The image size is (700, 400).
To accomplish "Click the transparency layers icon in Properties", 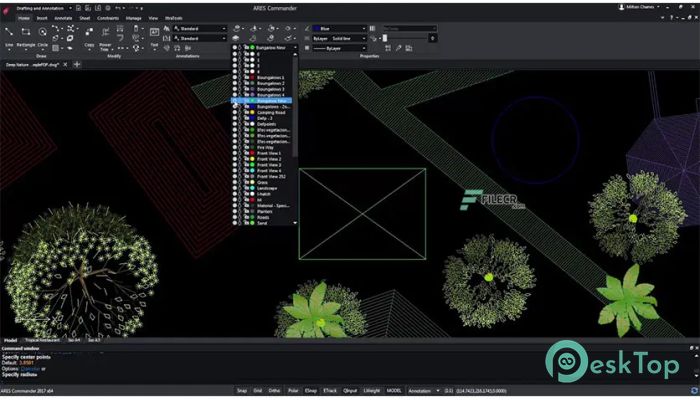I will [x=373, y=38].
